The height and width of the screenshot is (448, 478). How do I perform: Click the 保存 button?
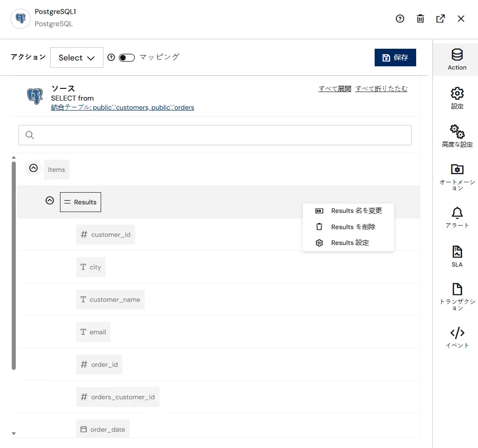point(395,58)
